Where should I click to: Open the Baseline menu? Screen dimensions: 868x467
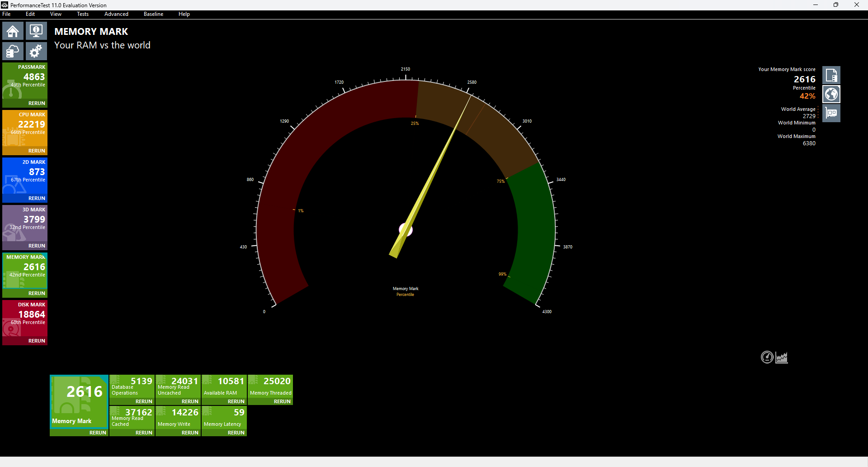point(153,14)
